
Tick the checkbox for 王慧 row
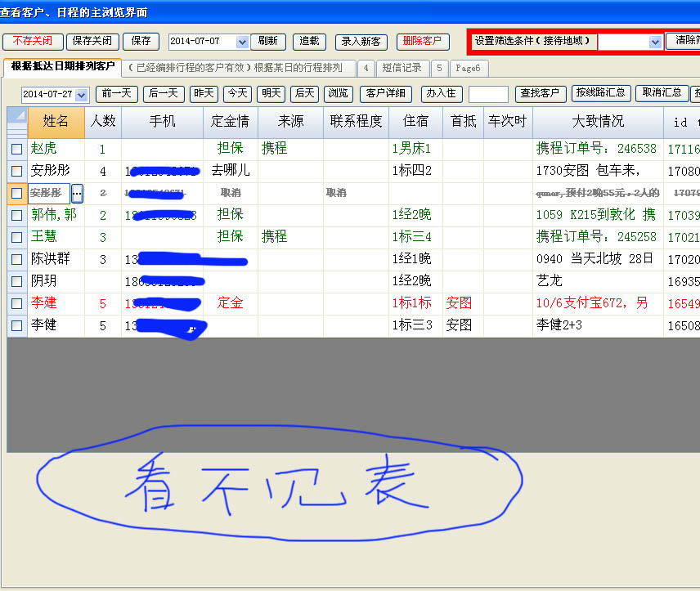pos(16,238)
